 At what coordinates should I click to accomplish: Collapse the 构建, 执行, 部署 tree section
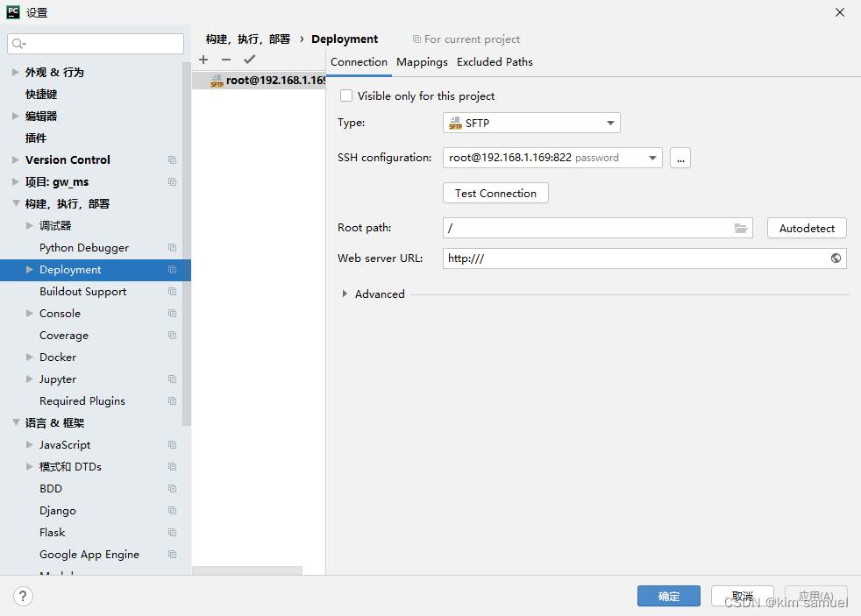(x=16, y=203)
